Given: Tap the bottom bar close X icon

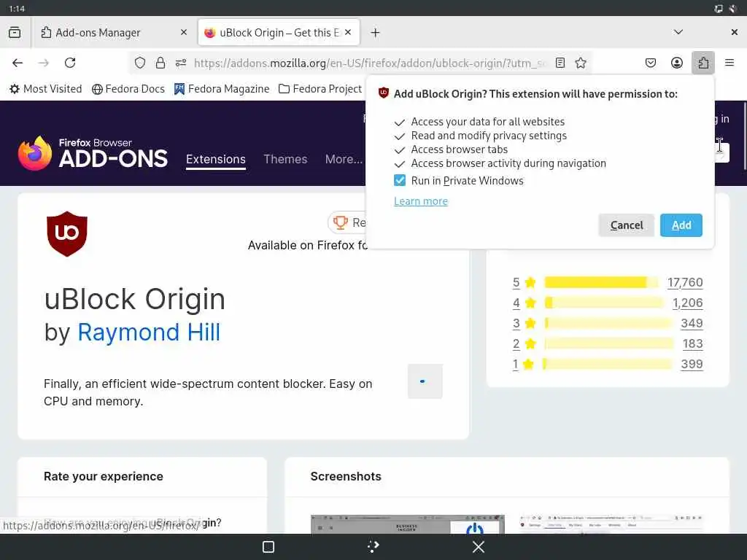Looking at the screenshot, I should pyautogui.click(x=479, y=547).
